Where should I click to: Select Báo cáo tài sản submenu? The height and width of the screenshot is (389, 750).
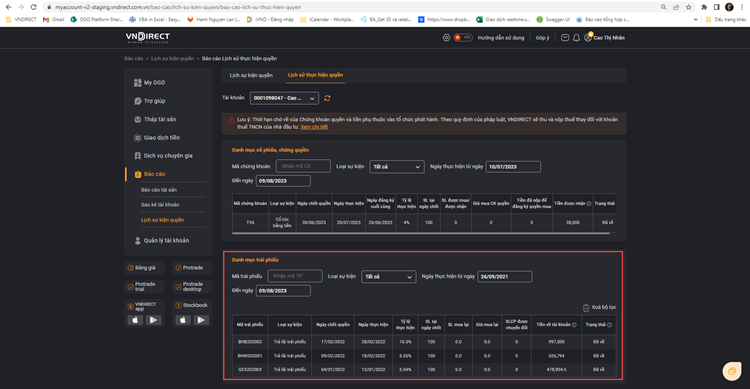tap(159, 190)
